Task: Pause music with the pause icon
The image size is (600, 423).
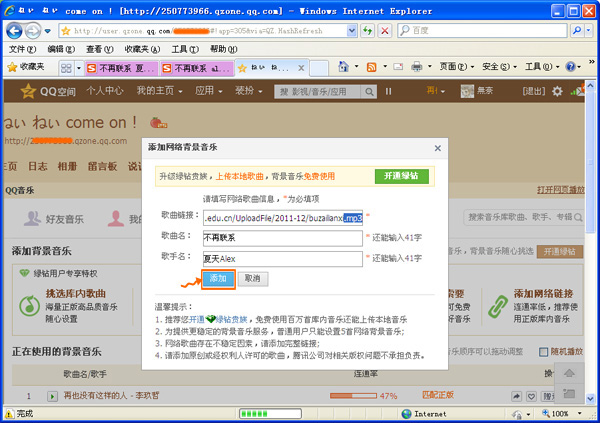Action: click(388, 91)
